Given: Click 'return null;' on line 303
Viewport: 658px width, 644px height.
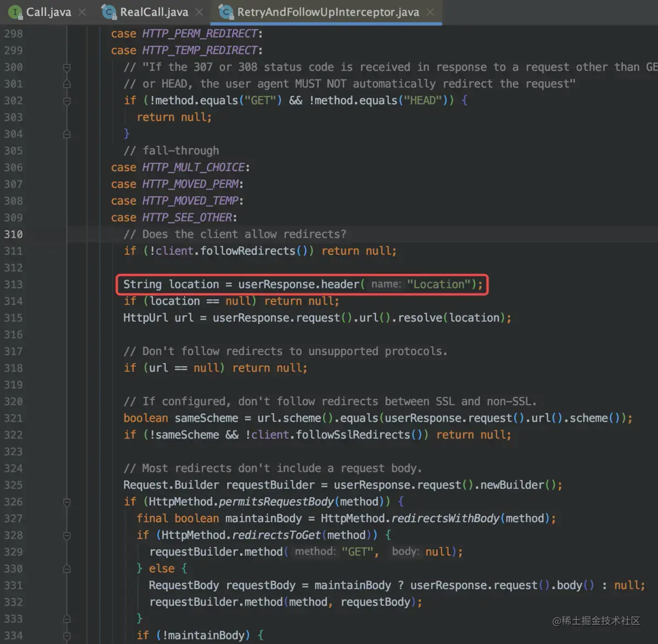Looking at the screenshot, I should click(174, 117).
